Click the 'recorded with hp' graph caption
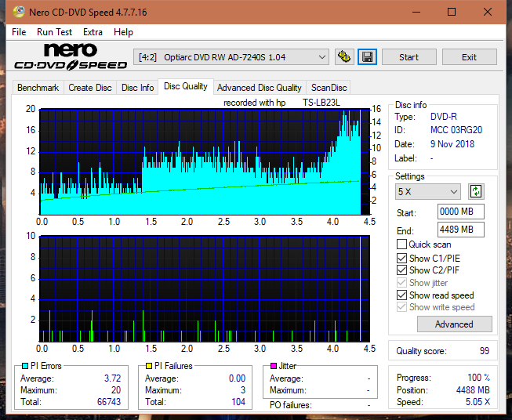Viewport: 512px width, 420px height. [255, 103]
